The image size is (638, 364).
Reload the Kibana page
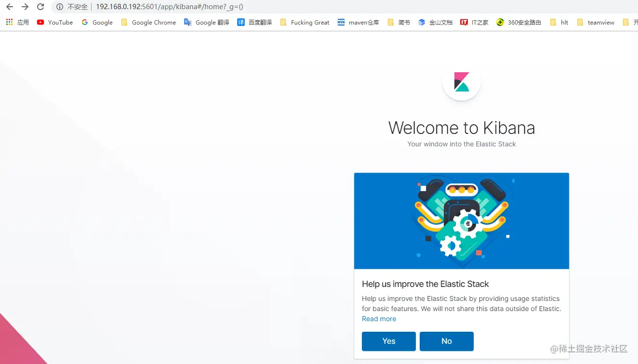tap(40, 7)
